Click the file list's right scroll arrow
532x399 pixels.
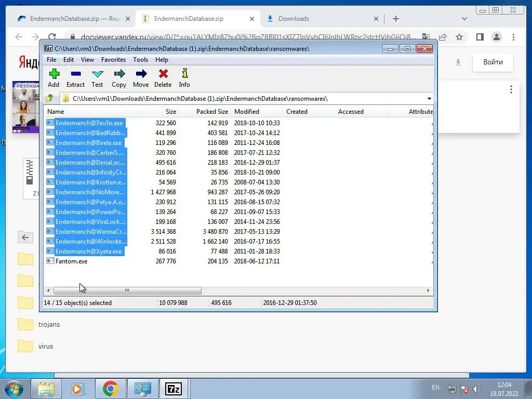(428, 290)
